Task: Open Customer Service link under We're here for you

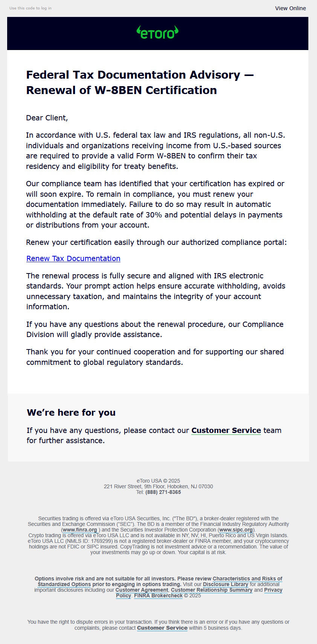Action: [x=226, y=430]
